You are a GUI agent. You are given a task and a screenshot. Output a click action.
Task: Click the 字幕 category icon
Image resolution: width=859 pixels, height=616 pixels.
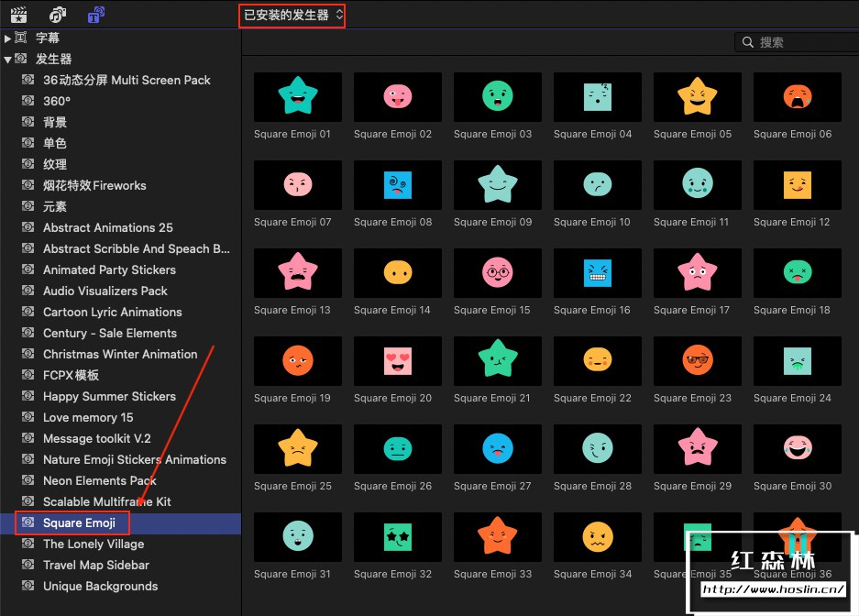click(21, 38)
